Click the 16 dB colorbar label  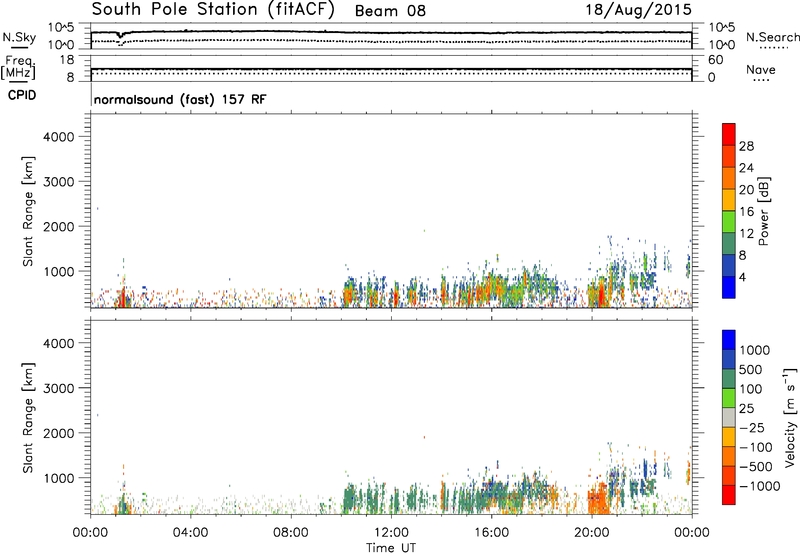[746, 212]
